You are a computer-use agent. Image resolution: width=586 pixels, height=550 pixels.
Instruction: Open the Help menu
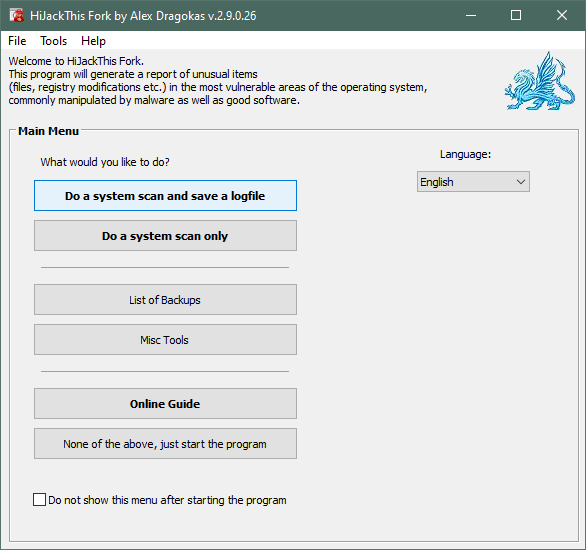click(x=93, y=41)
